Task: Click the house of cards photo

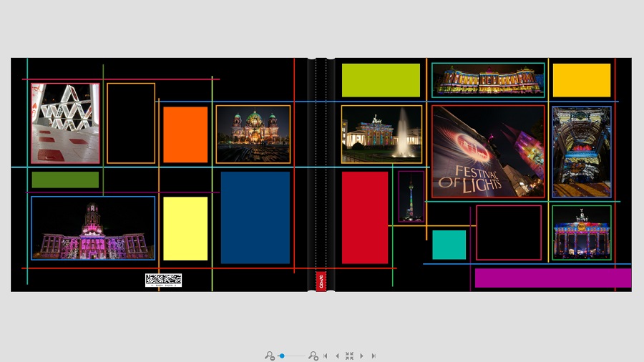Action: click(65, 123)
